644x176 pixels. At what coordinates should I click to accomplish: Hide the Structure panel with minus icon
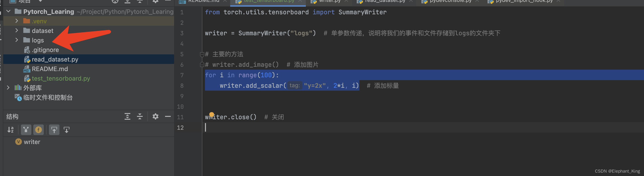point(168,116)
